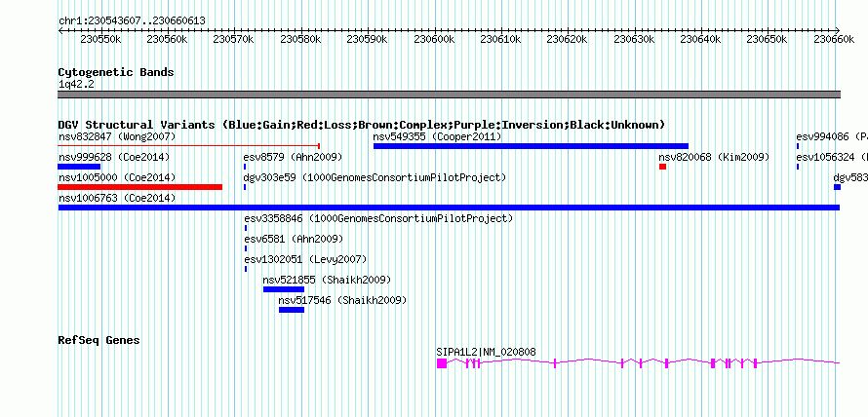Click the 230570k ruler tick label
The image size is (868, 417).
click(x=234, y=39)
